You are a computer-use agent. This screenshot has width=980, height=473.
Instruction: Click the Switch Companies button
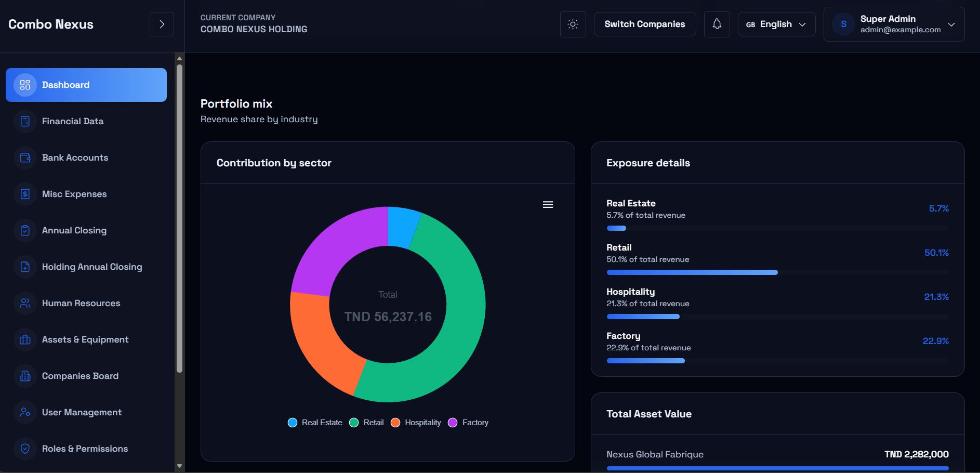pos(644,24)
